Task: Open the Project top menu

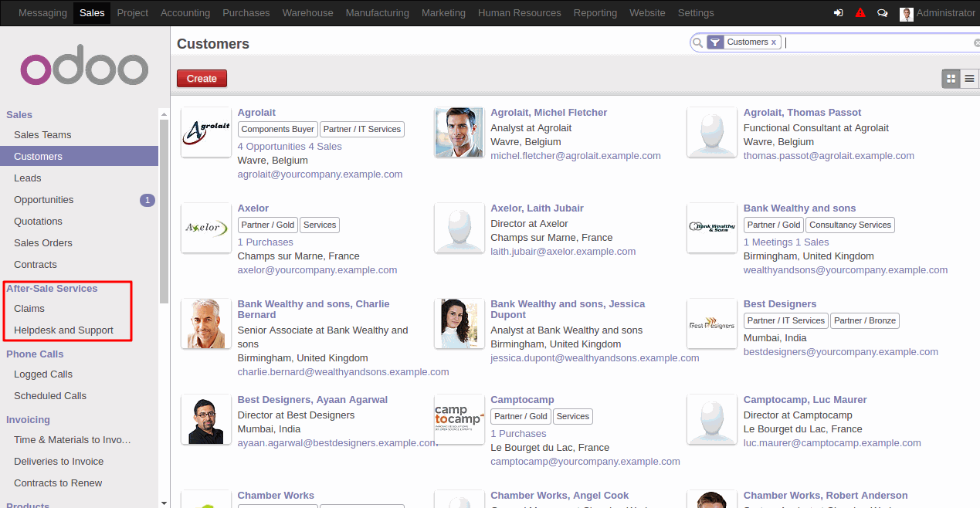Action: point(132,13)
